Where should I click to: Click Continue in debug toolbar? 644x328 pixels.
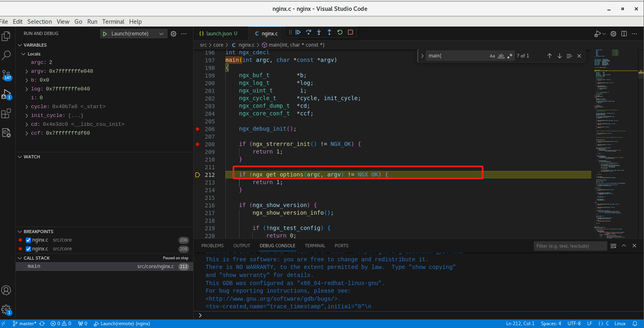tap(298, 32)
